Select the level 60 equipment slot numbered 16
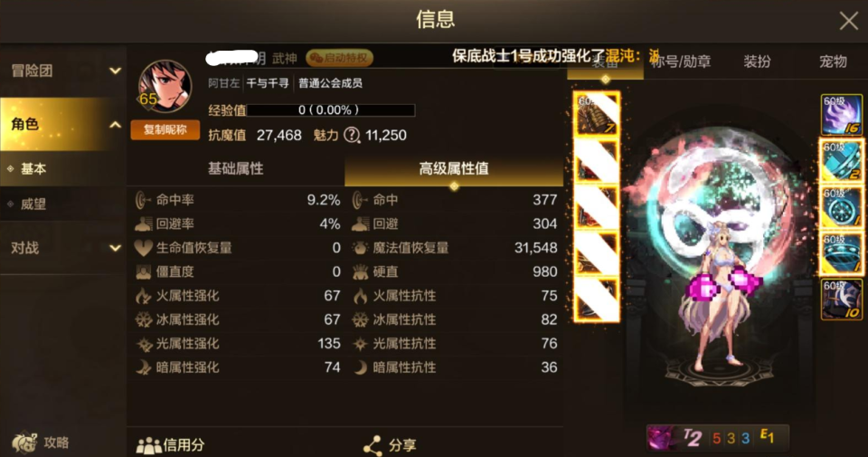The width and height of the screenshot is (868, 457). [842, 115]
